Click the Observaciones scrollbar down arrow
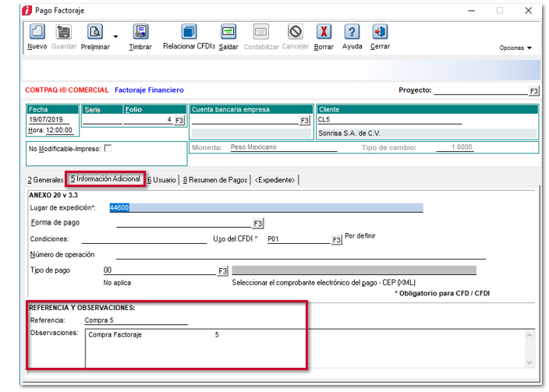 (x=530, y=362)
